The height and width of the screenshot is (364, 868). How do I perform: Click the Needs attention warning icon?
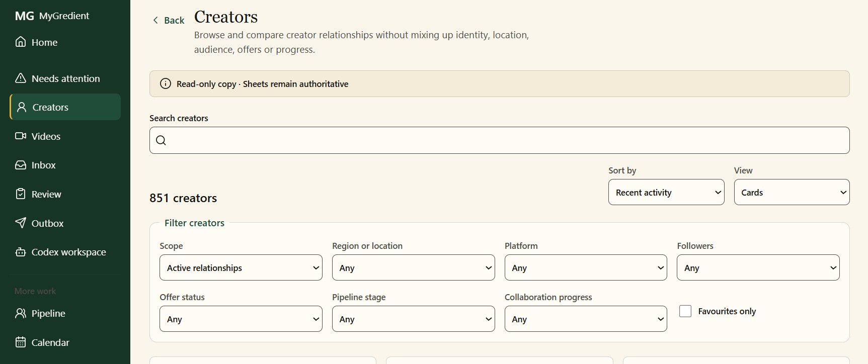[x=21, y=78]
